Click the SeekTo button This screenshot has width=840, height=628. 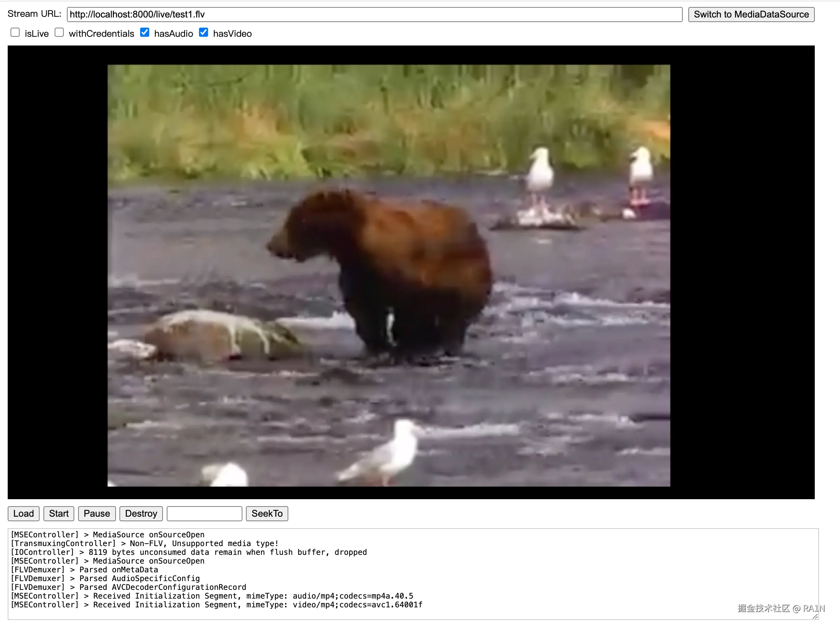pyautogui.click(x=267, y=514)
